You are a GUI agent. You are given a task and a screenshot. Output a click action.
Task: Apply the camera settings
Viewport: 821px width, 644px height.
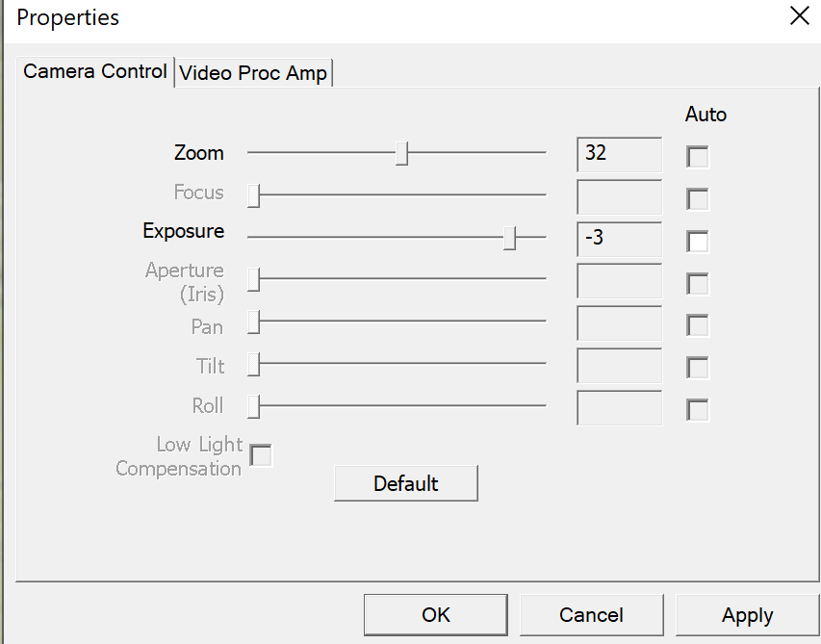[x=747, y=615]
